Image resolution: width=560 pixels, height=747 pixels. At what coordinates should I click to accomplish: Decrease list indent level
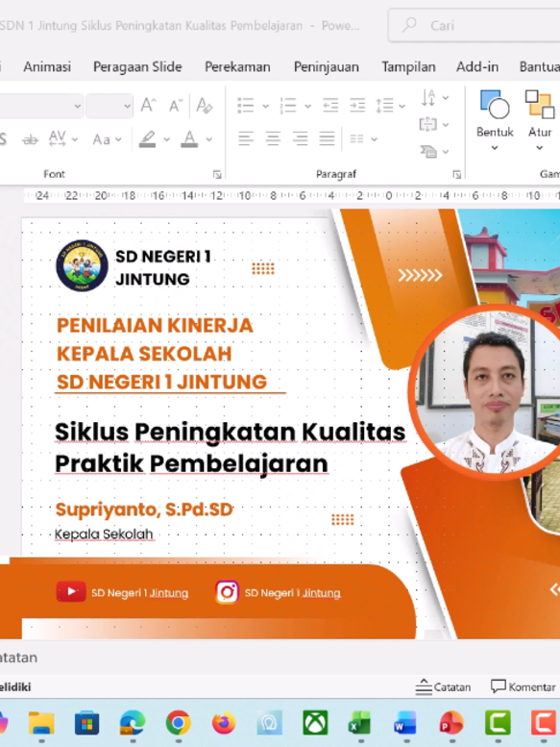click(x=330, y=106)
